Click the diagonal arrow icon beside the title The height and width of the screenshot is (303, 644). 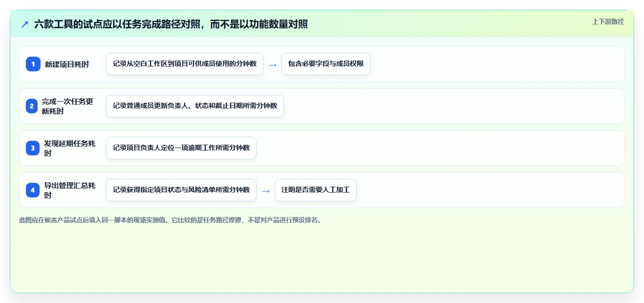pos(25,24)
